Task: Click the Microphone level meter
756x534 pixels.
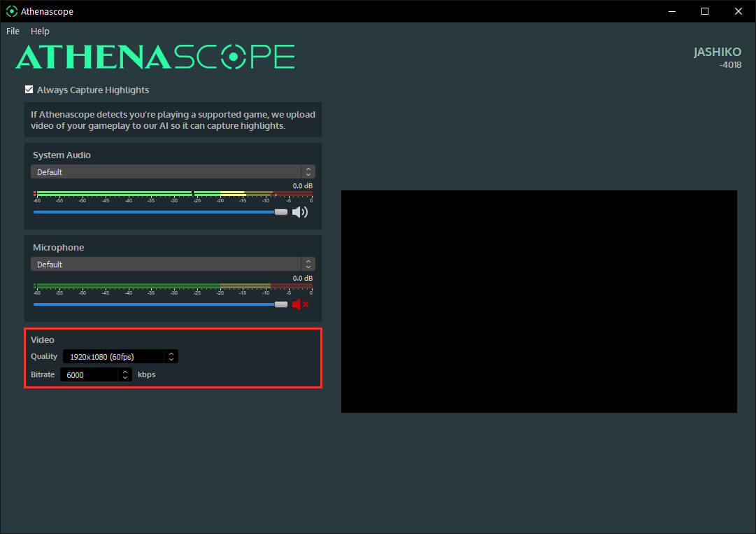Action: (x=173, y=286)
